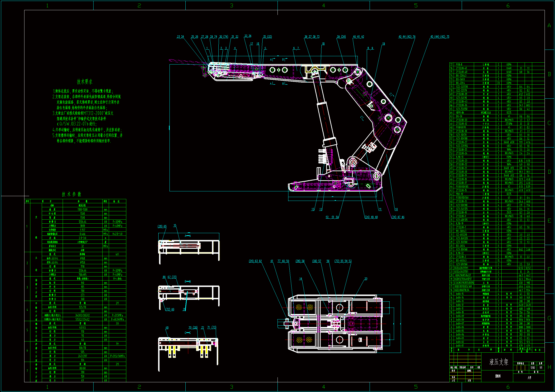Select balloon label 45 (44) (42) 75
Image resolution: width=555 pixels, height=392 pixels.
tap(440, 37)
